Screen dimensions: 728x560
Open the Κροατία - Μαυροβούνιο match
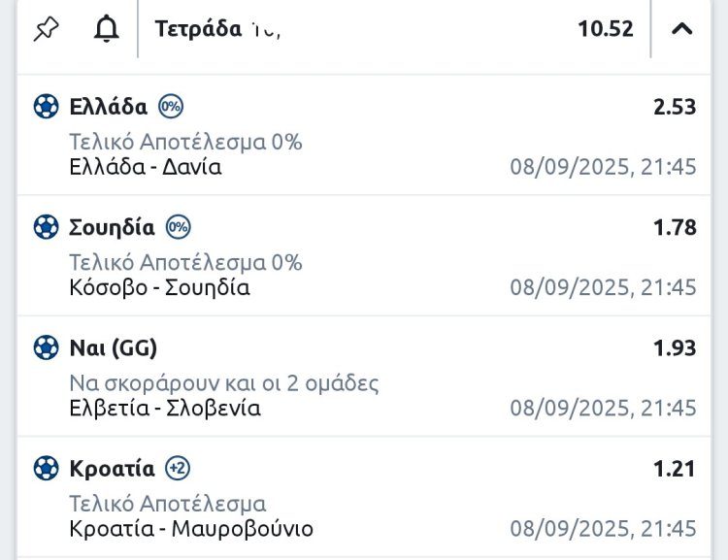[x=191, y=529]
